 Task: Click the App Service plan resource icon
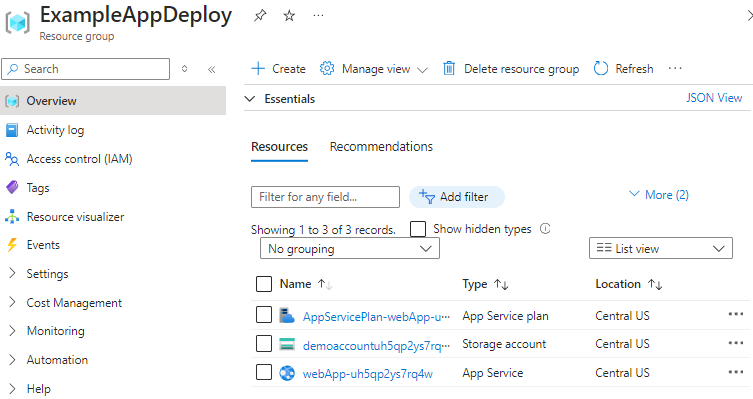coord(287,315)
